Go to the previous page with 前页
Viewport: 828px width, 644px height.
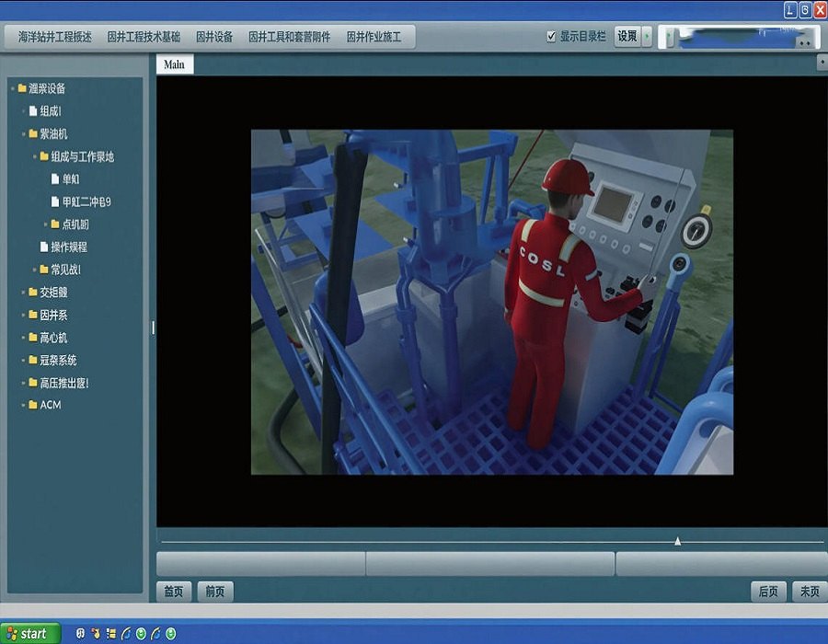215,592
